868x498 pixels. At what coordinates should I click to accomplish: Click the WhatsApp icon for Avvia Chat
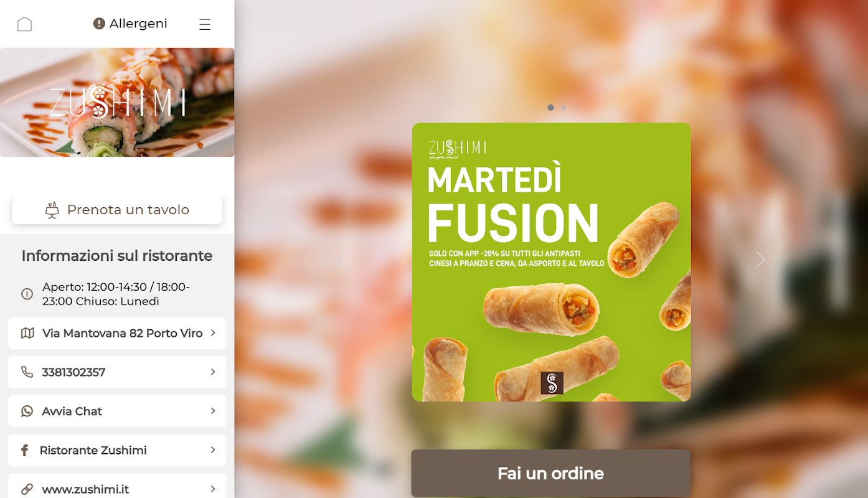click(x=27, y=411)
